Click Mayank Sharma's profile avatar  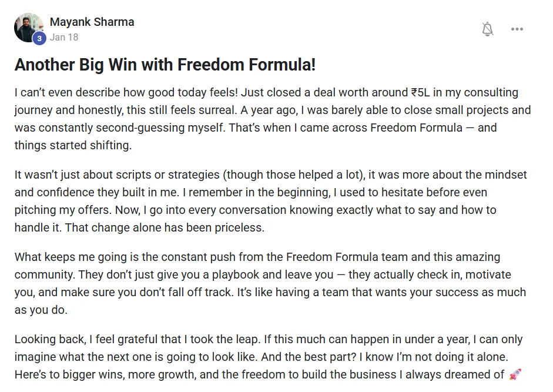point(28,27)
